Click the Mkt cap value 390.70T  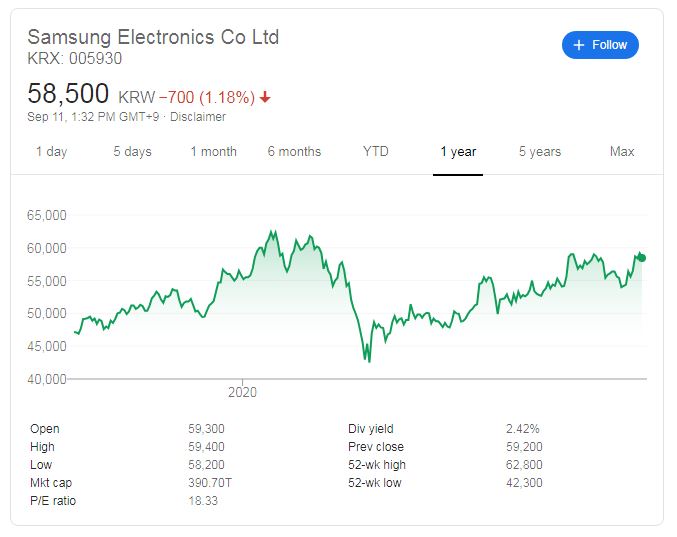tap(210, 483)
